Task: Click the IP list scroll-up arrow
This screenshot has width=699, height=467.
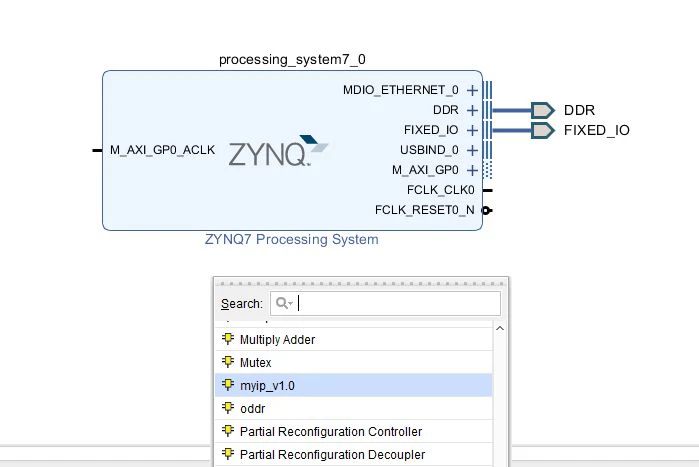Action: 500,328
